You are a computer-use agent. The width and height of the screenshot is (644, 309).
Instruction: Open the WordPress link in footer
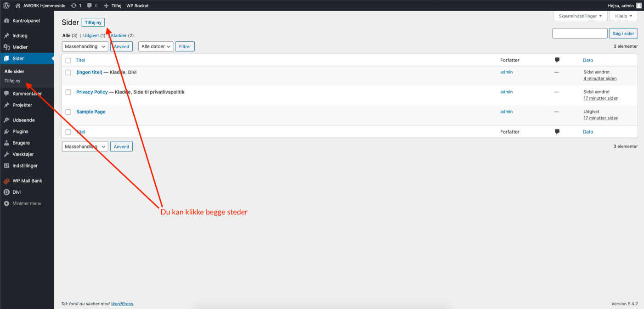pyautogui.click(x=122, y=303)
